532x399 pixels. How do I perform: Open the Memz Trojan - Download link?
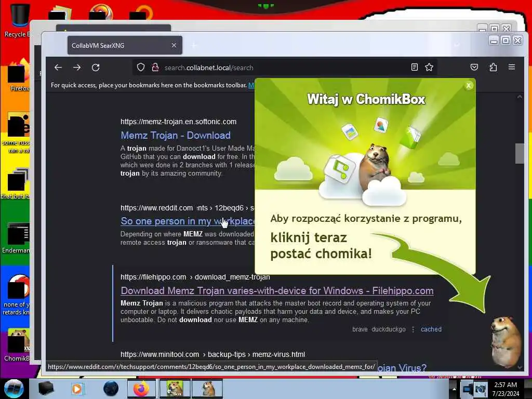click(176, 136)
